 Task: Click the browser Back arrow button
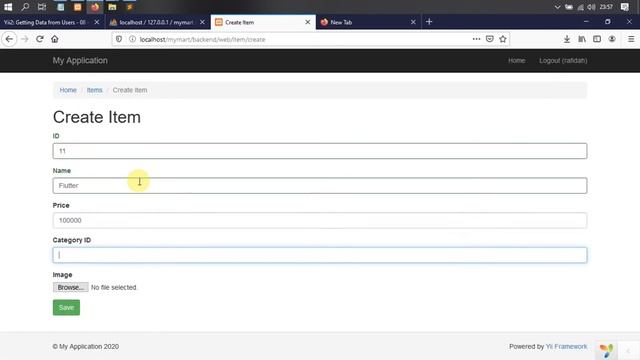pos(9,39)
